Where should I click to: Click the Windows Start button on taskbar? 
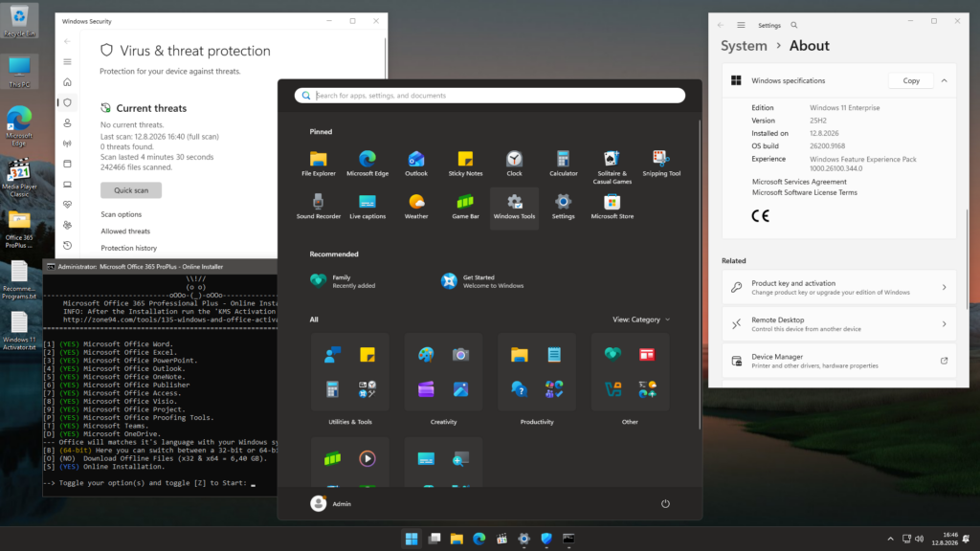[x=412, y=539]
